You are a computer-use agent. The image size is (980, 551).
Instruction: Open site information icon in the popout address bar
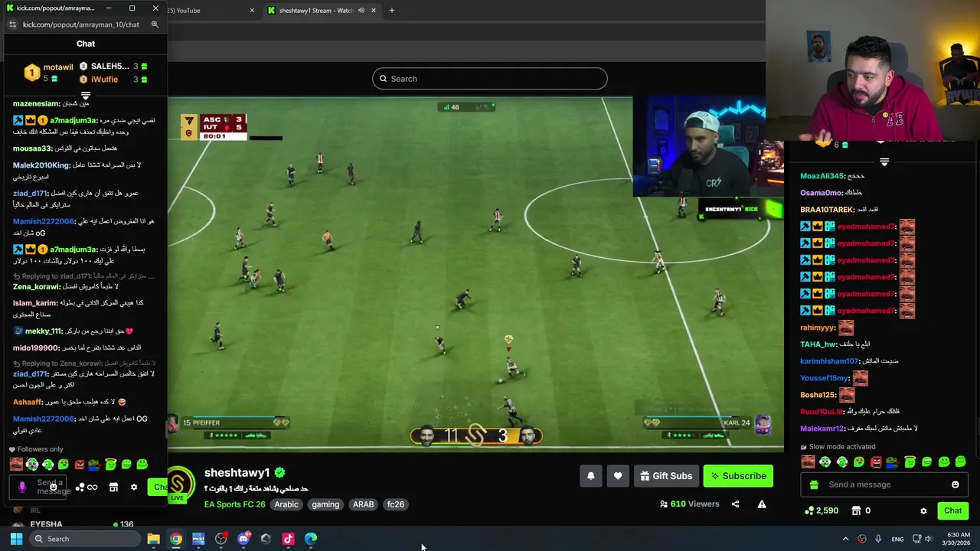pyautogui.click(x=12, y=24)
